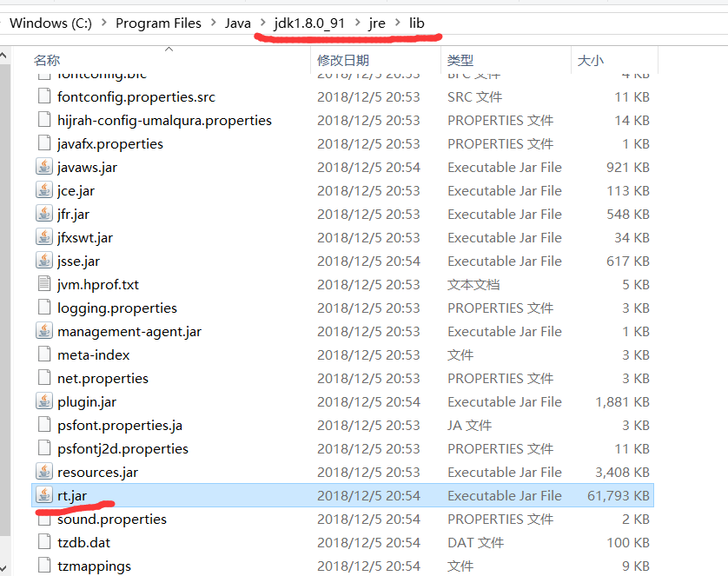Expand the jre breadcrumb chevron
Viewport: 728px width, 576px height.
[398, 23]
